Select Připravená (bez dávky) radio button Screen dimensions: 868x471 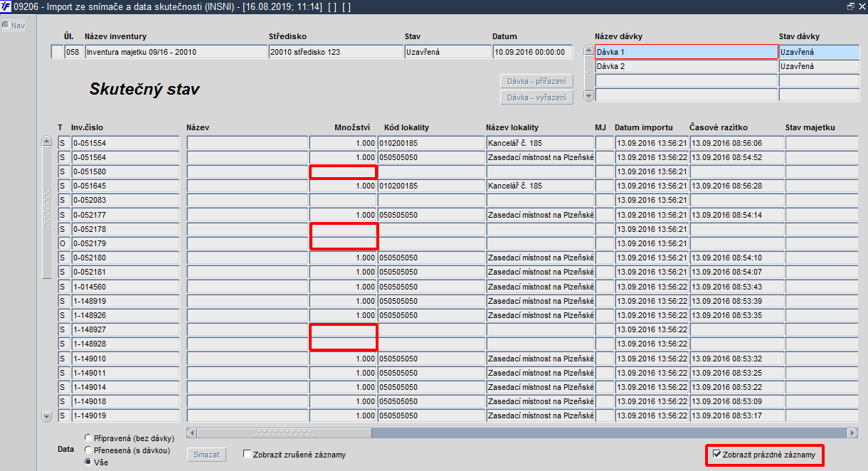88,438
